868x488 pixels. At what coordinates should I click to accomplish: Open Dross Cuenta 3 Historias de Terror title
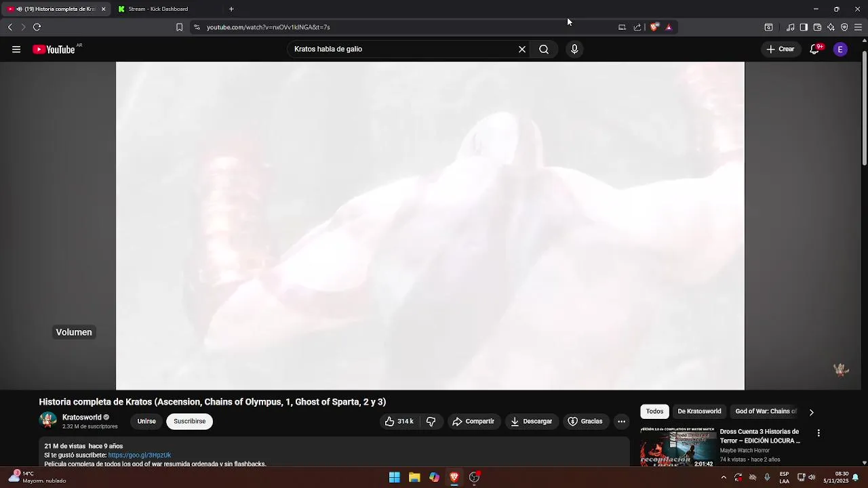[x=759, y=436]
